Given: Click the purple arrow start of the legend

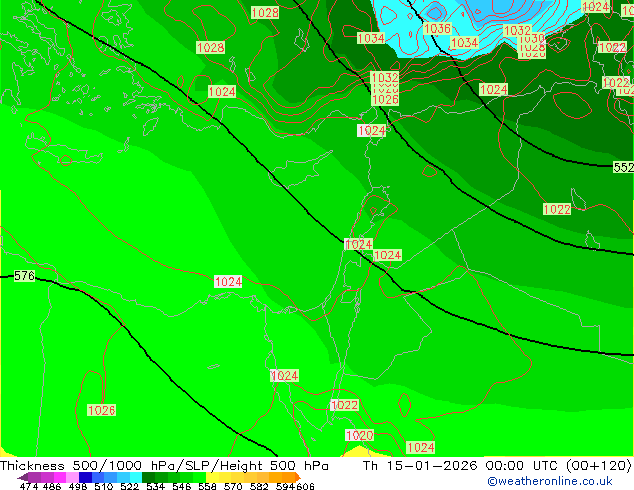Looking at the screenshot, I should point(22,477).
